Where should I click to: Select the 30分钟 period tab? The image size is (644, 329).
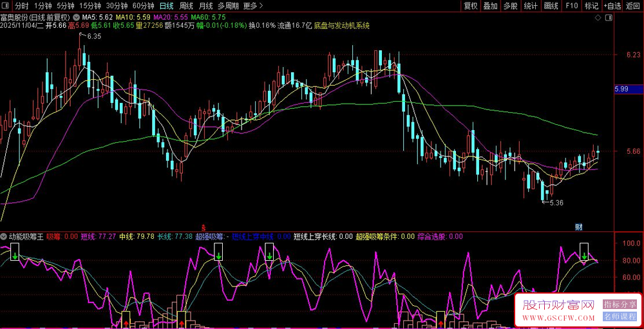(x=117, y=6)
